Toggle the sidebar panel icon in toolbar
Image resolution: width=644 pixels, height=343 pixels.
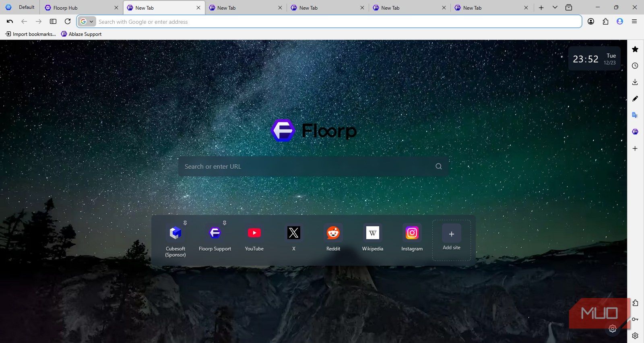pyautogui.click(x=53, y=22)
